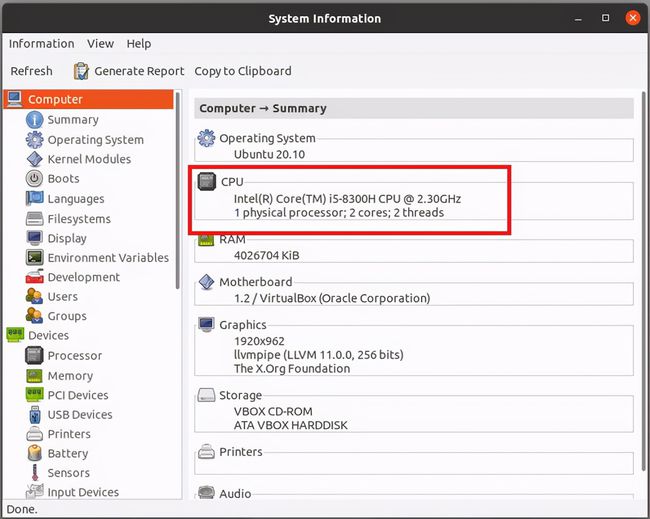Click the Motherboard diamond icon in summary
This screenshot has width=650, height=519.
206,282
